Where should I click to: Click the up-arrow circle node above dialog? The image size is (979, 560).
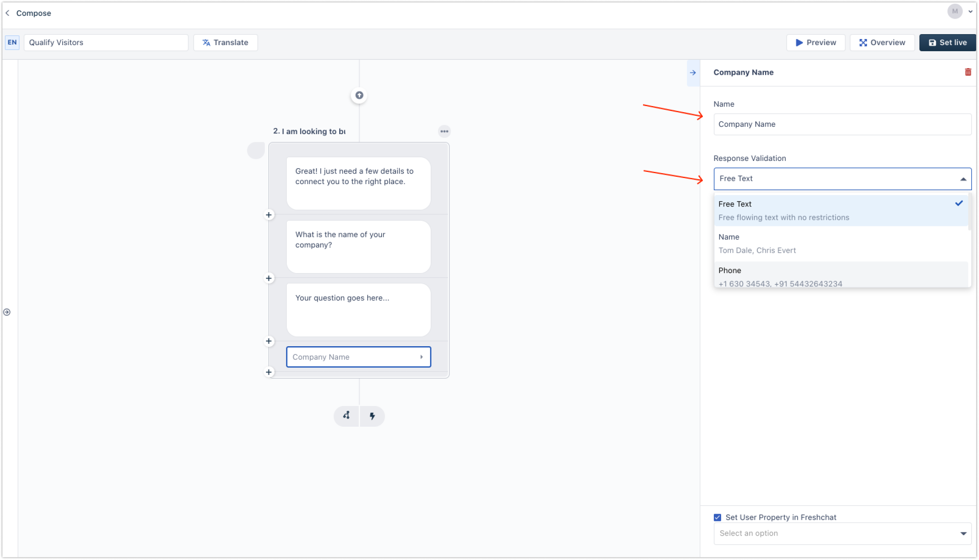(x=359, y=95)
